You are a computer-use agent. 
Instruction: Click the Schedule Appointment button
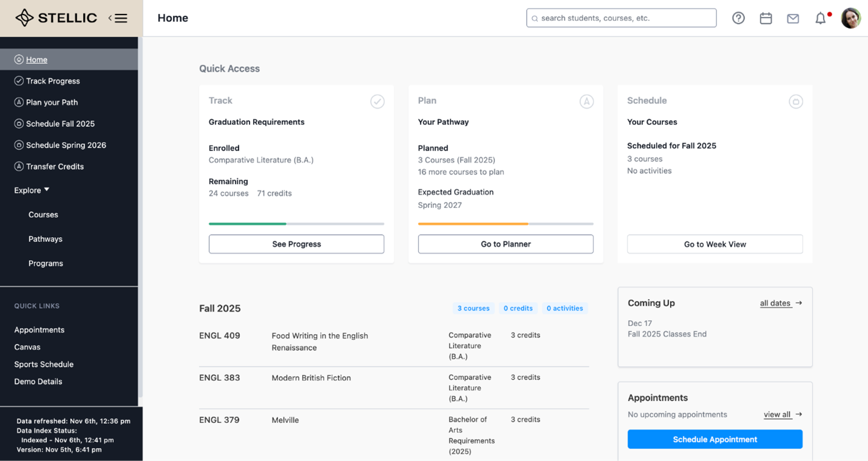point(714,439)
